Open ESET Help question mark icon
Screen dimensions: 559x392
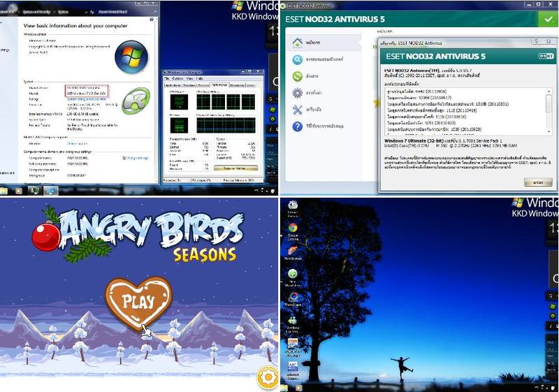[298, 126]
